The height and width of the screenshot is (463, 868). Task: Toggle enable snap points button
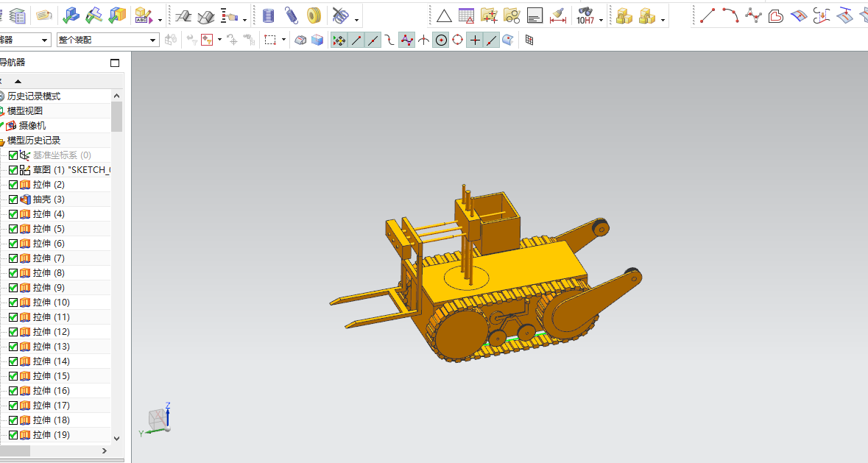[x=339, y=40]
